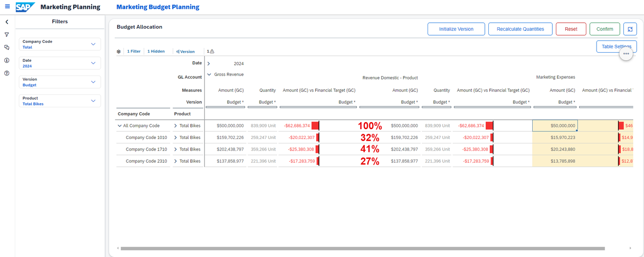Screen dimensions: 644x257
Task: Expand the Version filter dropdown
Action: pos(93,82)
